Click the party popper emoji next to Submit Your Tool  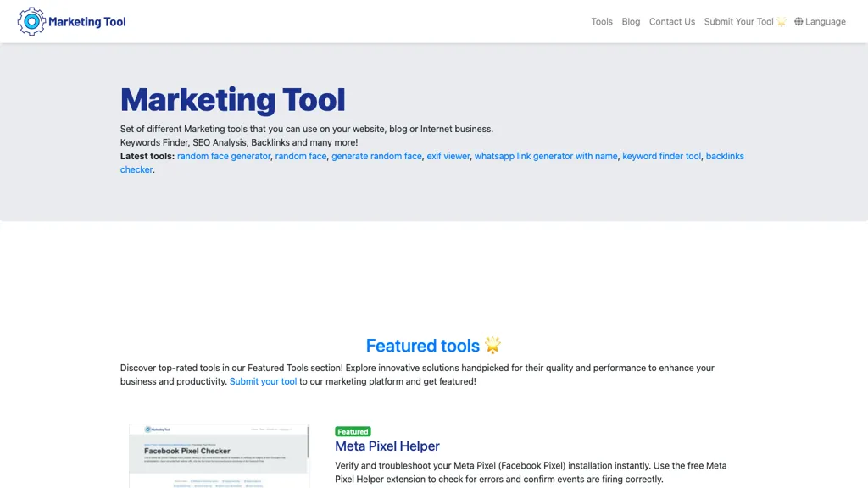(782, 21)
